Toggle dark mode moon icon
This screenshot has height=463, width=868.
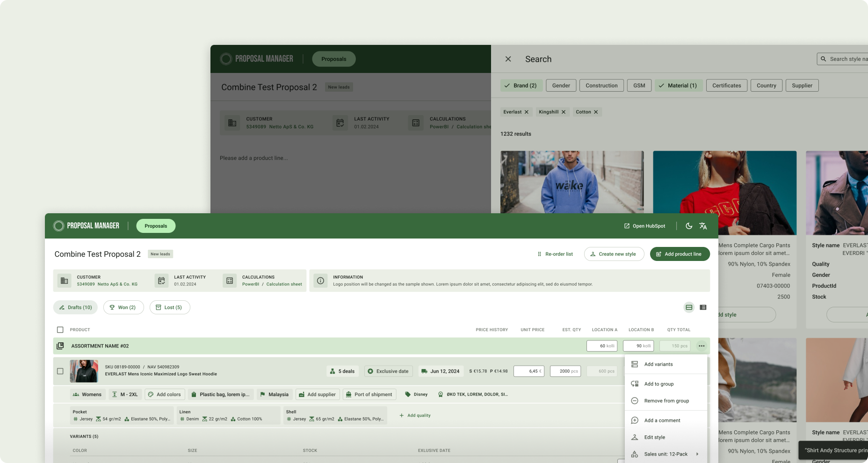[689, 226]
